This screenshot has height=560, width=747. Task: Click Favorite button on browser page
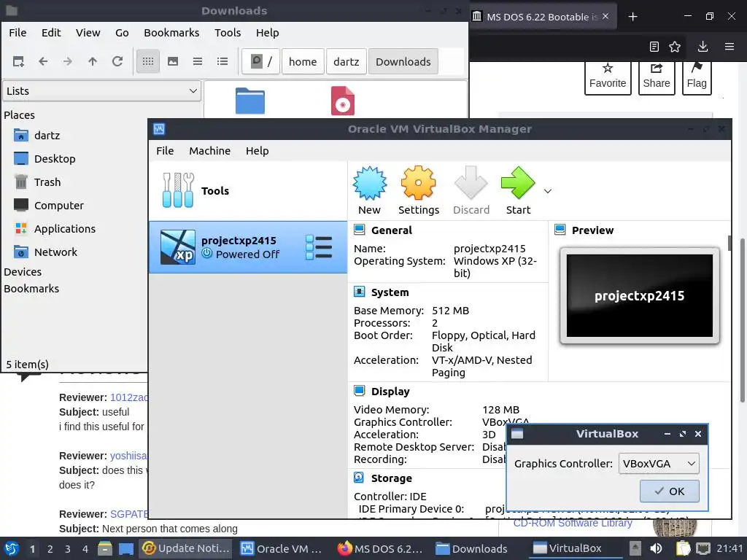(x=608, y=77)
